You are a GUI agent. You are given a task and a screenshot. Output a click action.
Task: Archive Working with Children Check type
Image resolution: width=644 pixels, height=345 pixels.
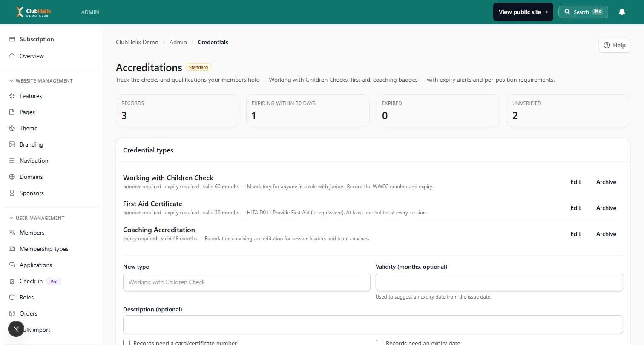(x=606, y=182)
